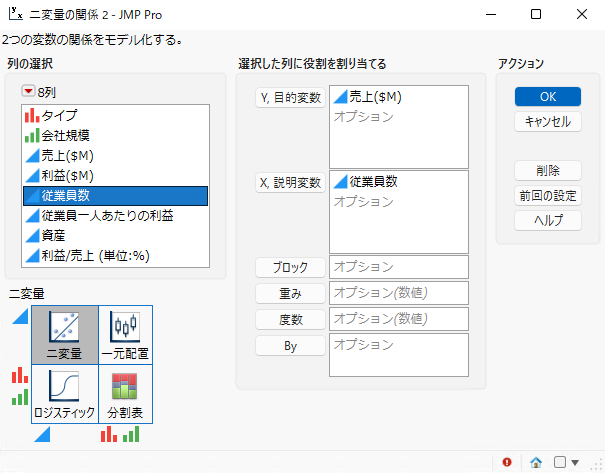This screenshot has height=473, width=605.
Task: Click the キャンセル button
Action: click(548, 122)
